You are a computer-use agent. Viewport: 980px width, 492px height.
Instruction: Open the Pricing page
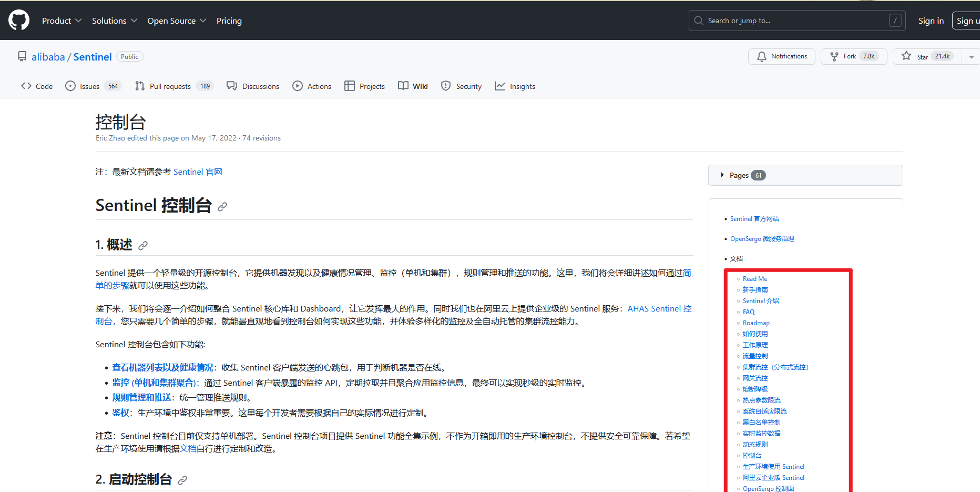click(229, 21)
